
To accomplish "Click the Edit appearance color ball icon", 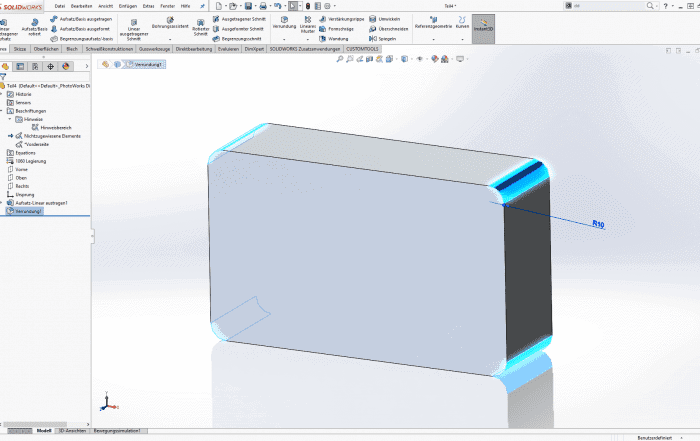I will (x=434, y=59).
